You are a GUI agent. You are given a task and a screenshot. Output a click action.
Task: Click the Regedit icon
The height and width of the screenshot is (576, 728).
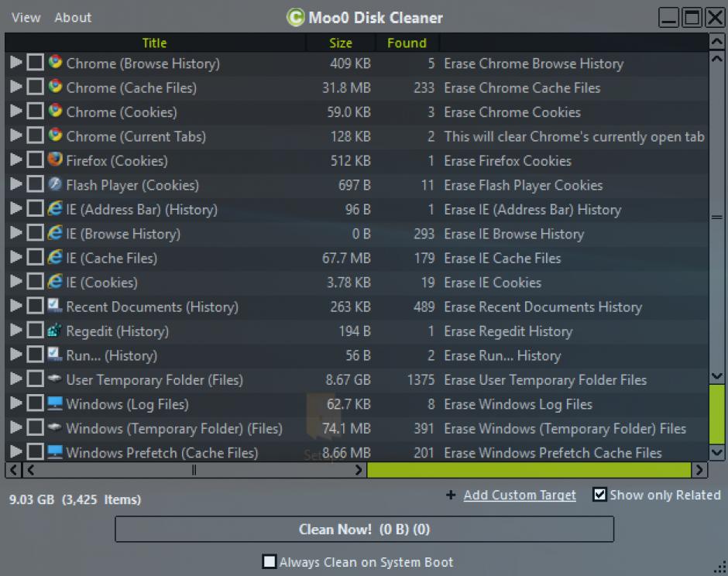55,330
